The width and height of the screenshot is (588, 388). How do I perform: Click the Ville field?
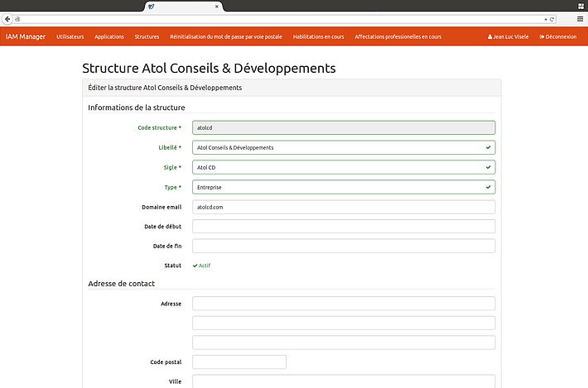coord(344,381)
